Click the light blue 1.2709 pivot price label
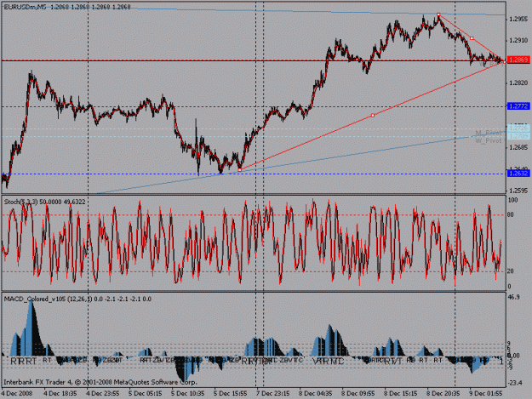This screenshot has width=532, height=399. (518, 136)
